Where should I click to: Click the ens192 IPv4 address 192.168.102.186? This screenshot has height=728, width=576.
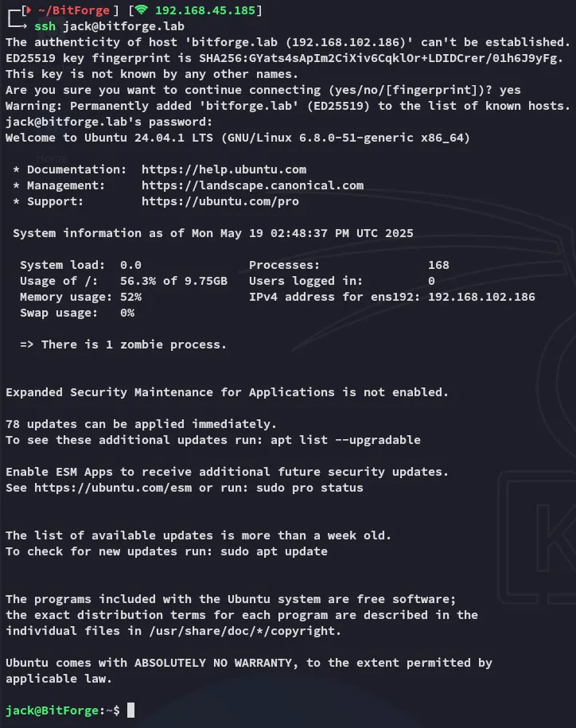481,297
